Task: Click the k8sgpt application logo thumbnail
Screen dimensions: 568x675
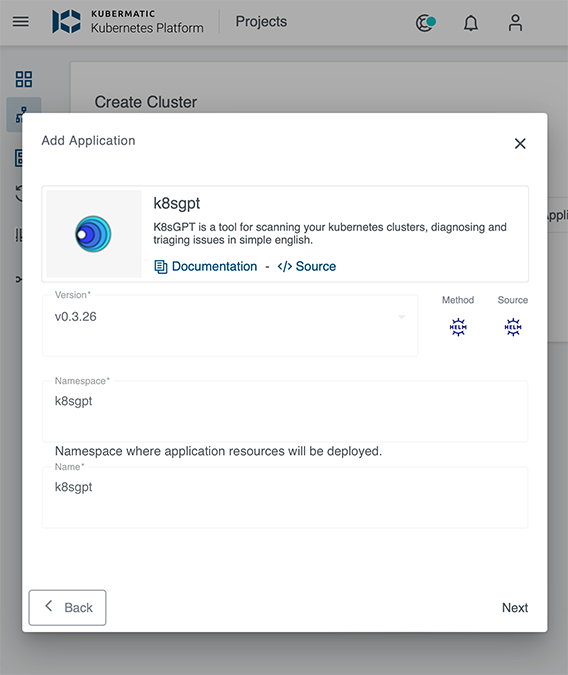Action: pyautogui.click(x=93, y=234)
